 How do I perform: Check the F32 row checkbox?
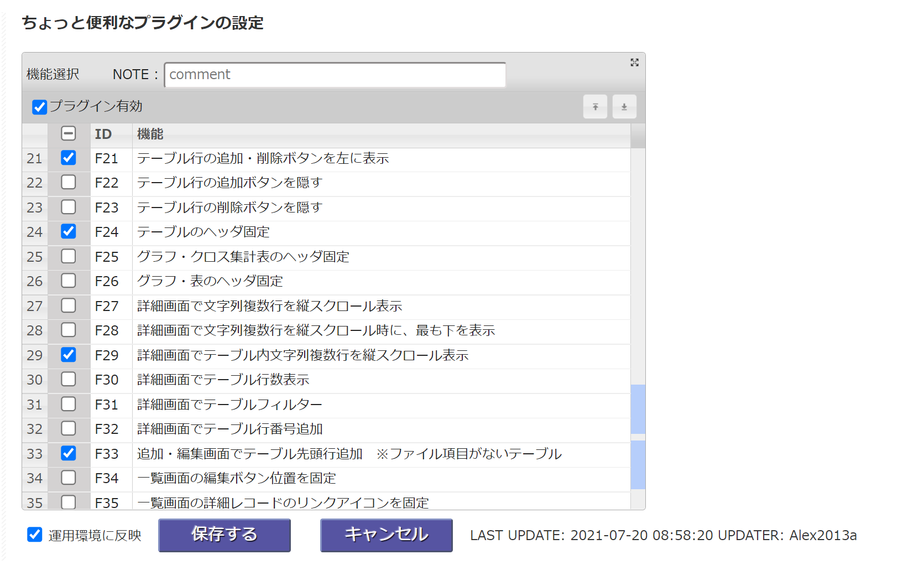coord(69,428)
